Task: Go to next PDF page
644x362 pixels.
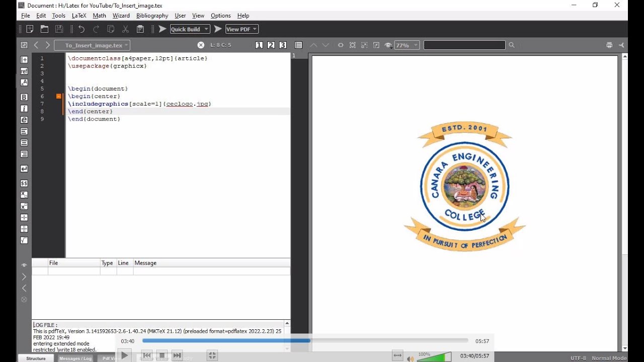Action: (326, 45)
